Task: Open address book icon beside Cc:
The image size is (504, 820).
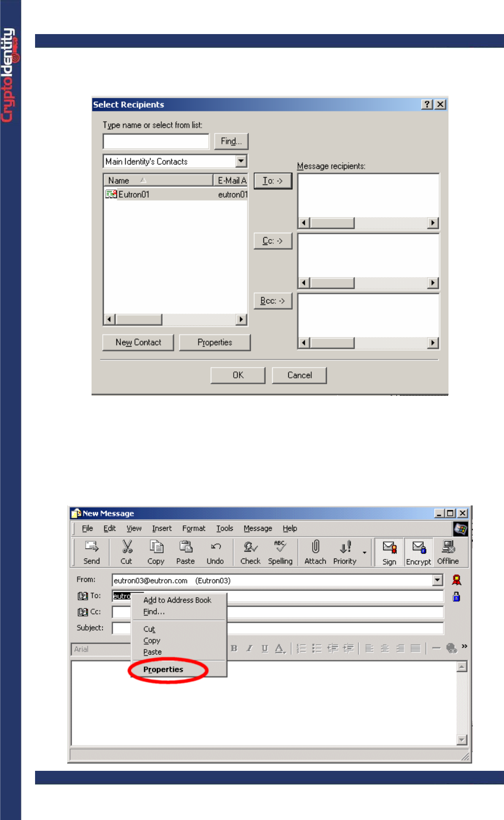Action: pos(83,612)
